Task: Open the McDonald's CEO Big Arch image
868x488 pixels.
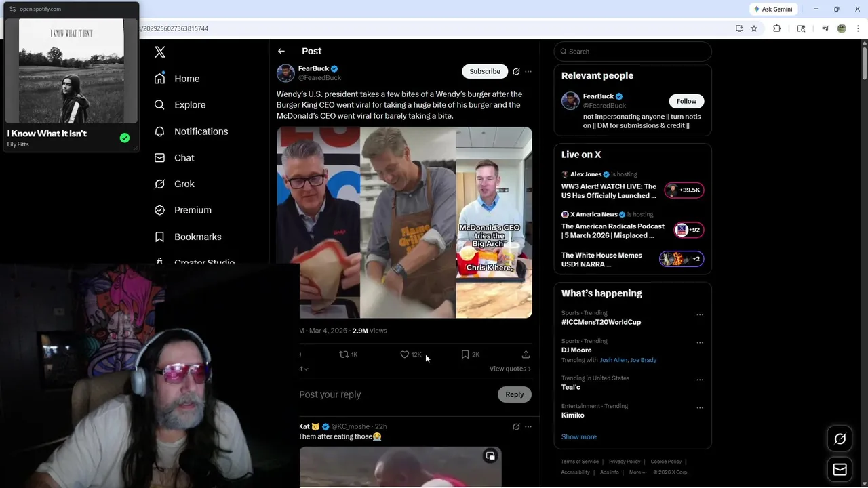Action: click(x=494, y=222)
